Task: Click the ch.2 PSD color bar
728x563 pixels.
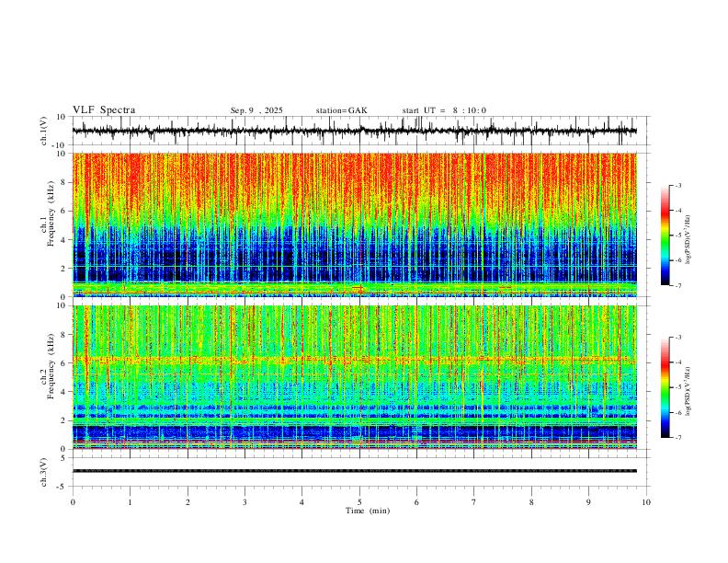Action: pyautogui.click(x=665, y=387)
